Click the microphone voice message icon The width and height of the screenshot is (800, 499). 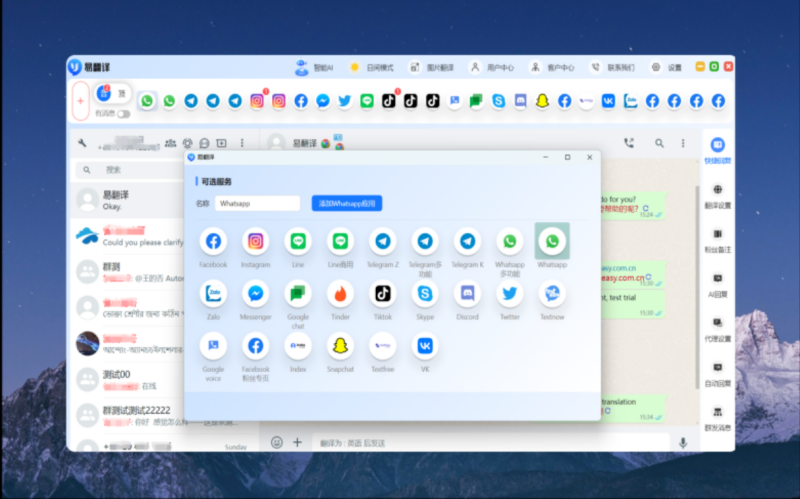point(683,442)
